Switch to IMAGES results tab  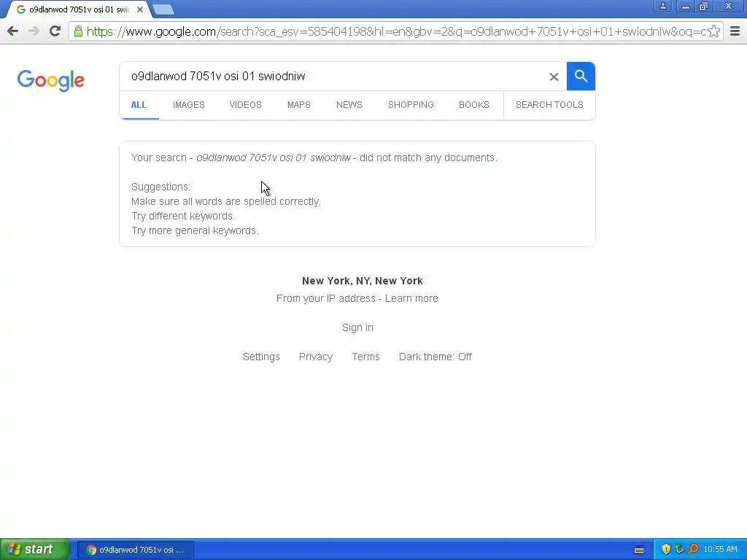tap(189, 105)
